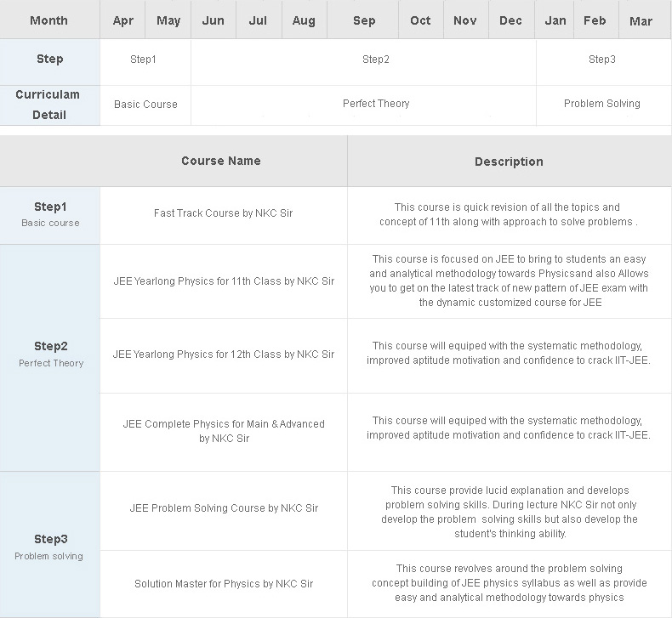Select the Jul month column header
The height and width of the screenshot is (618, 672).
259,20
